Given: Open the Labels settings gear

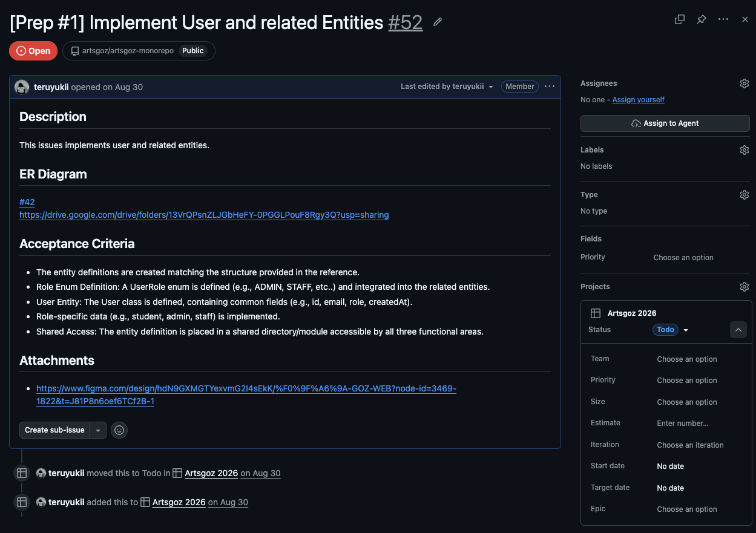Looking at the screenshot, I should 744,150.
